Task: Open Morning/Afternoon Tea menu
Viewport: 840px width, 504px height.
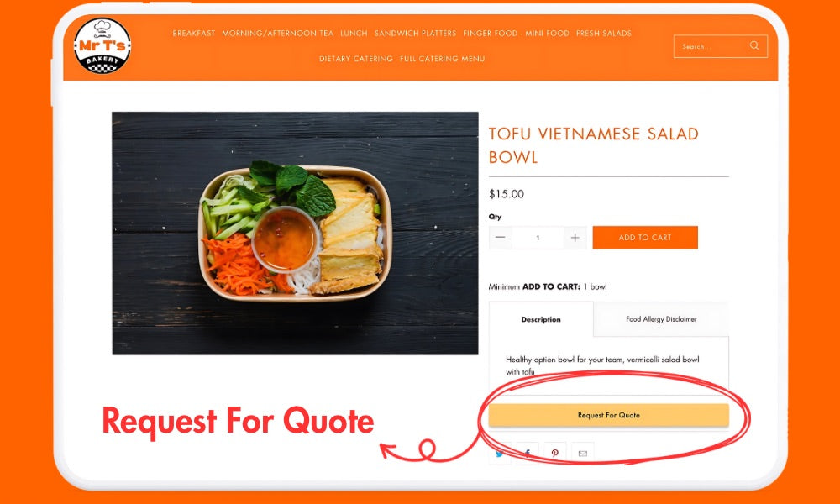Action: click(x=277, y=34)
